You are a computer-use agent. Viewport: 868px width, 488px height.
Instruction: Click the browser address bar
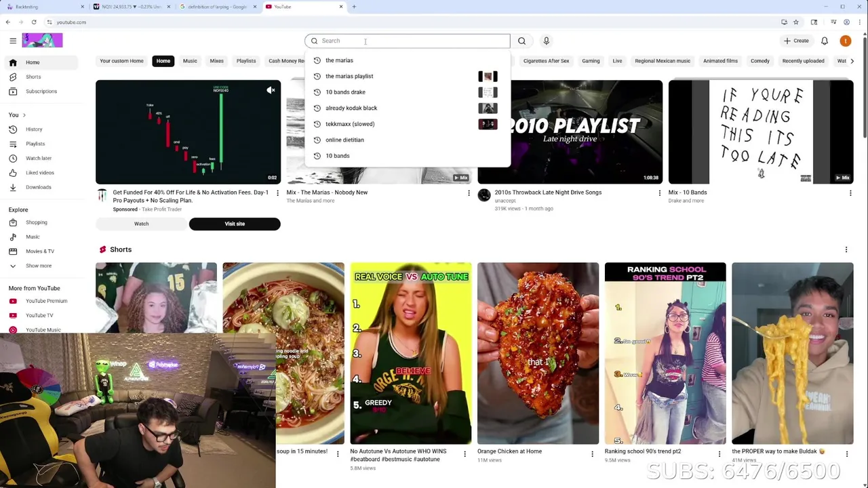[x=407, y=22]
